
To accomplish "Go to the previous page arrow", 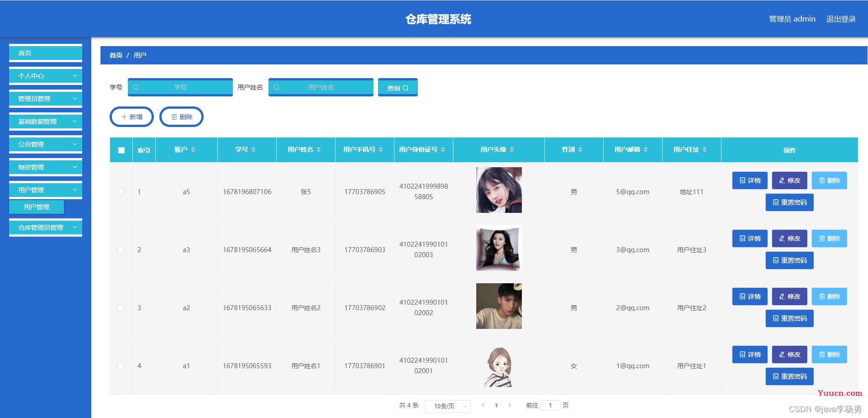I will 483,405.
